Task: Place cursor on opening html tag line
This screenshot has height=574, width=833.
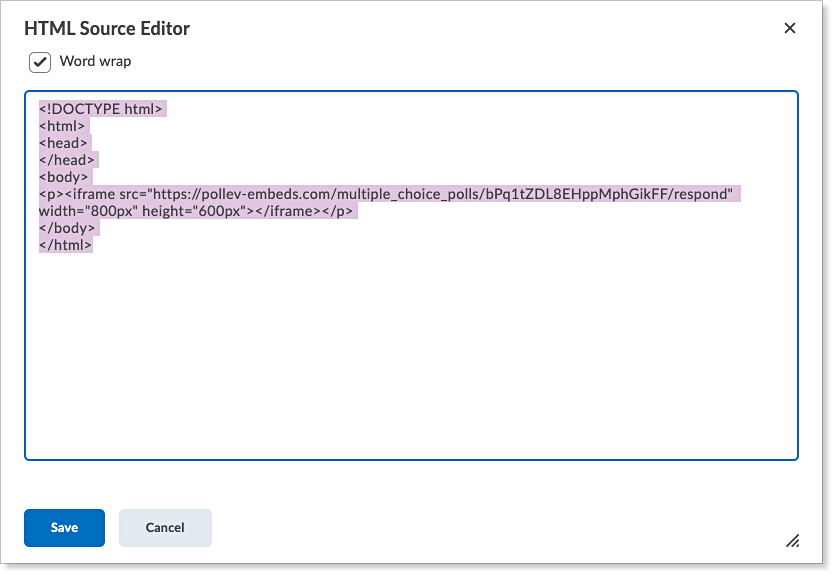Action: click(62, 126)
